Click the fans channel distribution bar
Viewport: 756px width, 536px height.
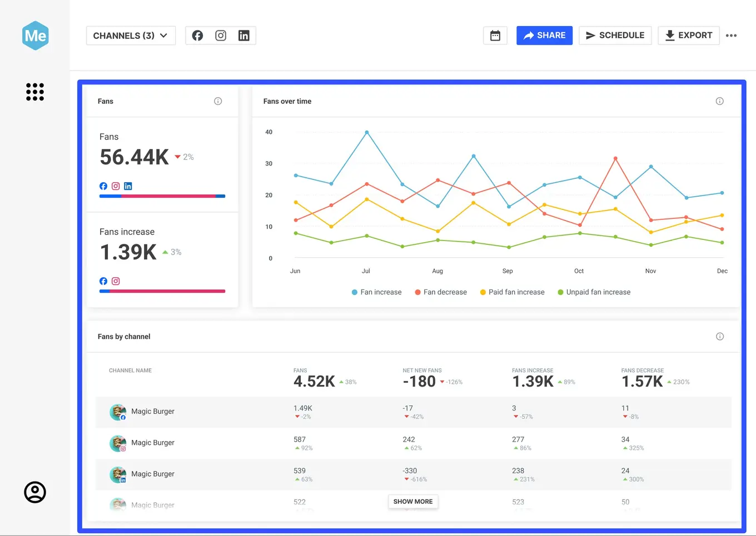click(x=162, y=196)
